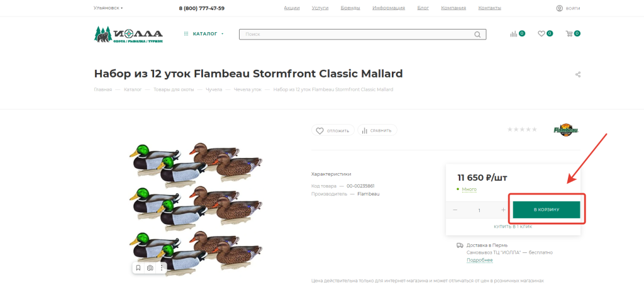Increase quantity with the plus button
Image resolution: width=644 pixels, height=292 pixels.
[503, 210]
